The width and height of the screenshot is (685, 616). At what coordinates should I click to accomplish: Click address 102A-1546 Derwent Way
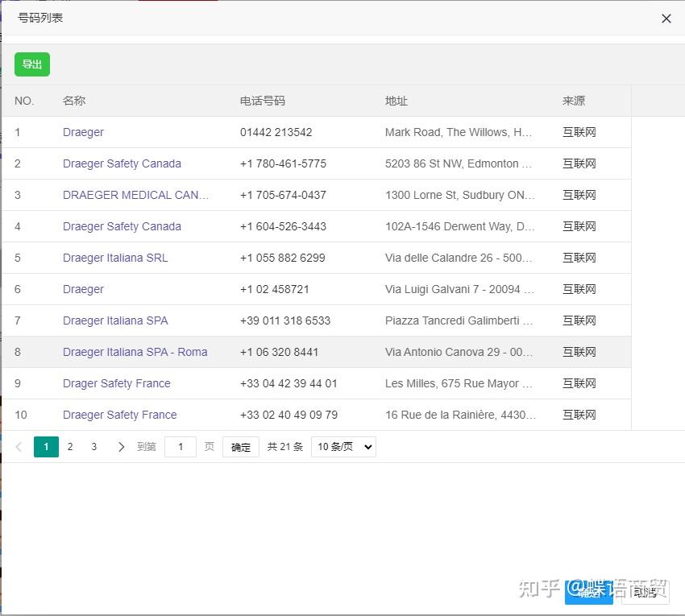tap(460, 226)
